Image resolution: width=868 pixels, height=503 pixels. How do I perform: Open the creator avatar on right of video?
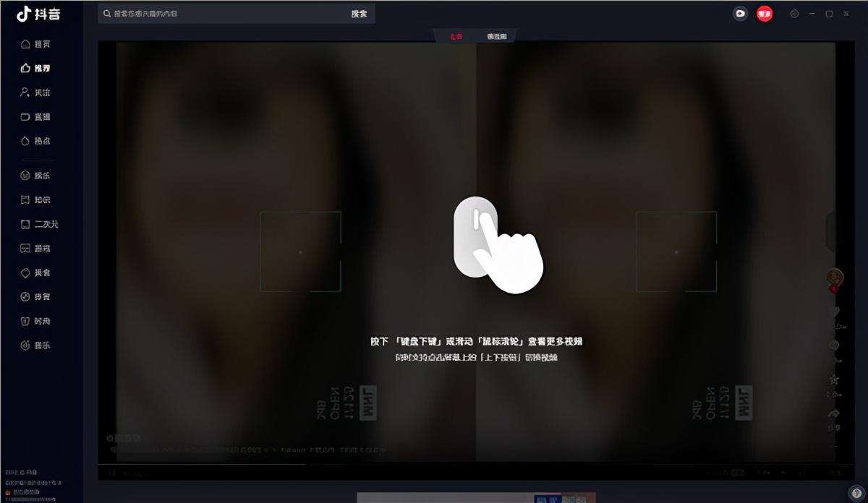(x=835, y=278)
